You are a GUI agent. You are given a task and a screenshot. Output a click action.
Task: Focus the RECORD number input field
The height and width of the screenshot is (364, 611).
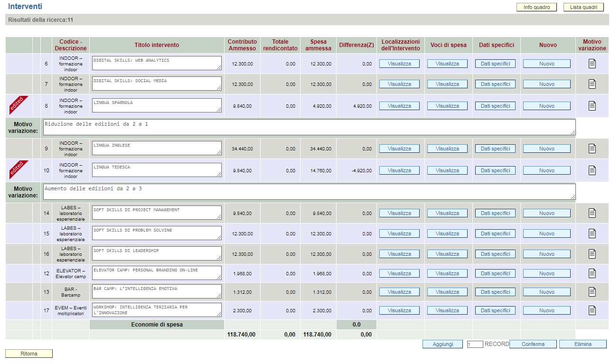(x=475, y=344)
